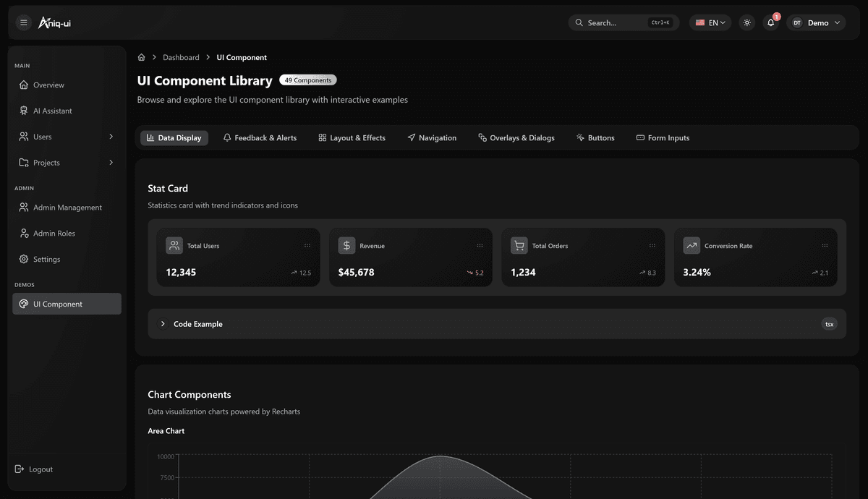
Task: Click the Search input field
Action: click(615, 22)
